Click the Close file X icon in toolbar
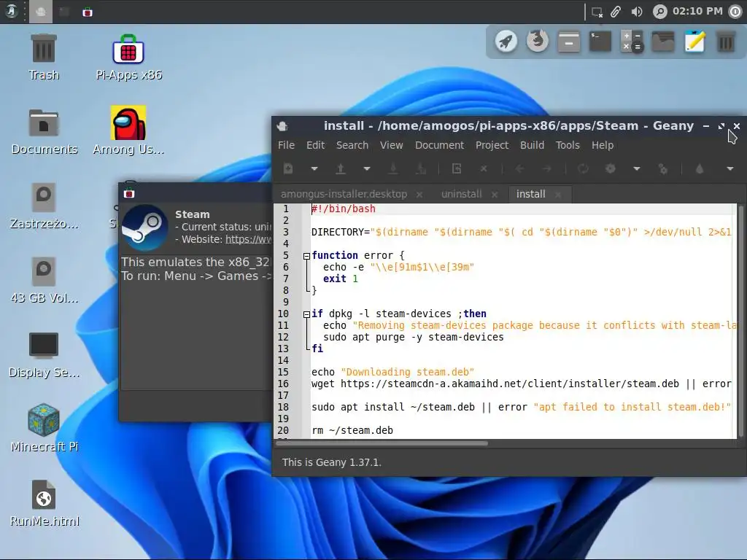Viewport: 747px width, 560px height. (484, 168)
